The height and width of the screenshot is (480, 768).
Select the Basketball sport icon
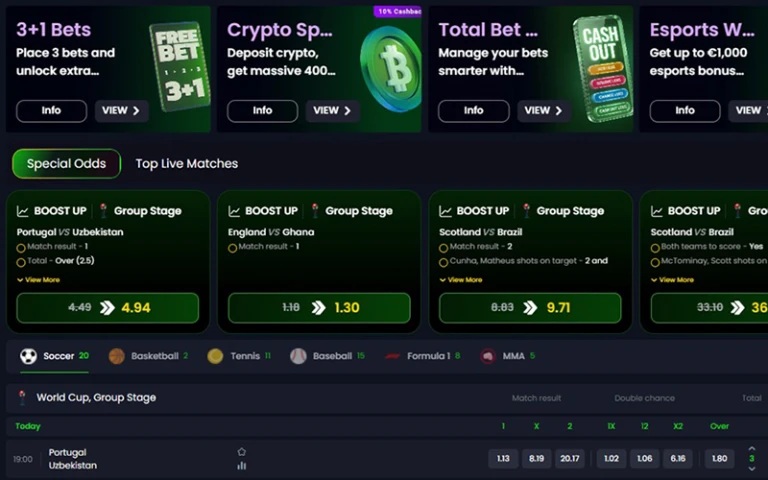117,356
